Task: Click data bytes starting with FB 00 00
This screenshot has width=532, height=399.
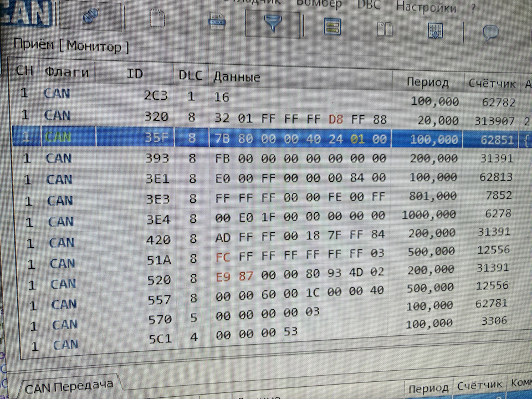Action: pos(300,158)
